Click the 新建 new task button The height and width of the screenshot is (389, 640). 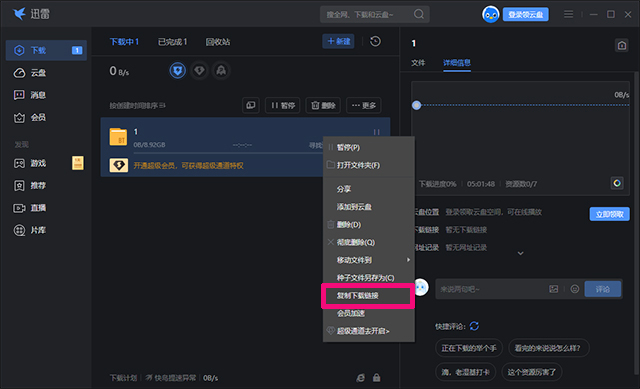point(338,41)
